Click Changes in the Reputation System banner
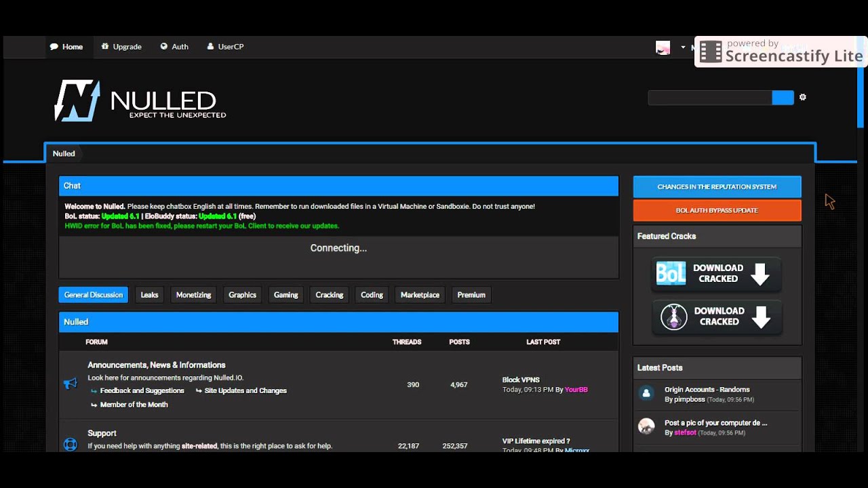This screenshot has height=488, width=868. 717,186
